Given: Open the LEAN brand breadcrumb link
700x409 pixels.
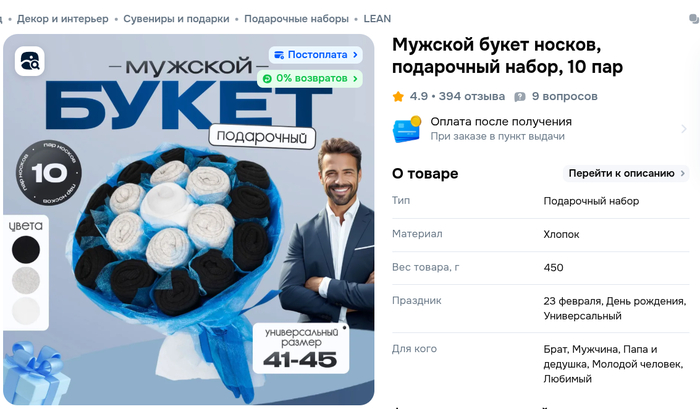Looking at the screenshot, I should (x=377, y=19).
